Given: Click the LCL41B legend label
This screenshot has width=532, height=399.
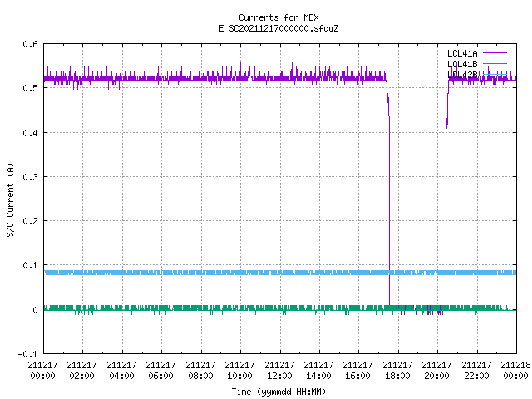Looking at the screenshot, I should click(x=462, y=64).
